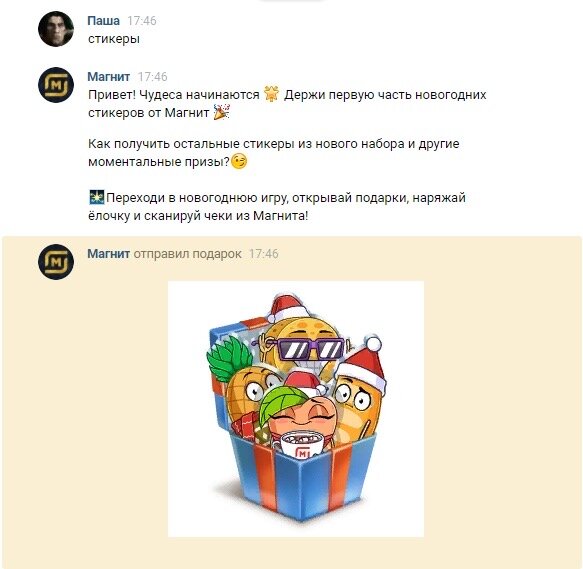Click 17:46 timestamp of the gift message

263,254
